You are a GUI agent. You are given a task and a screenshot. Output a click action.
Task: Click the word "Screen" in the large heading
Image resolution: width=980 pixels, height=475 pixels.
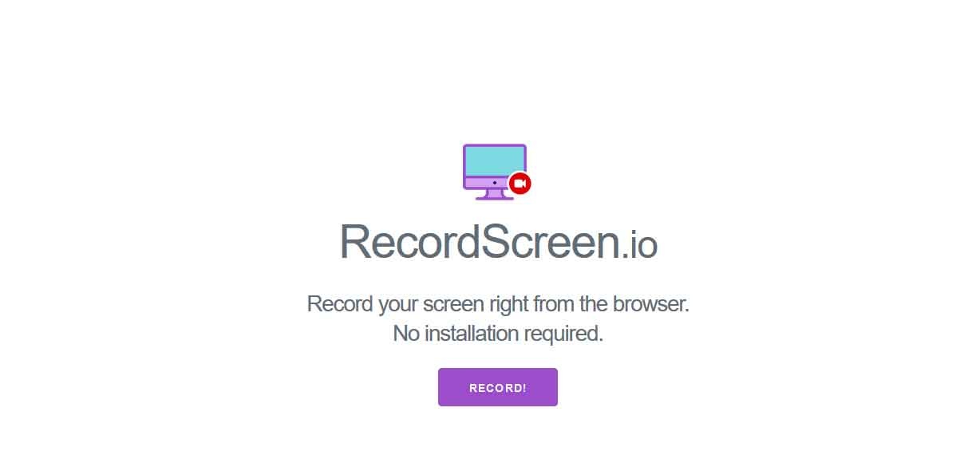pyautogui.click(x=550, y=240)
